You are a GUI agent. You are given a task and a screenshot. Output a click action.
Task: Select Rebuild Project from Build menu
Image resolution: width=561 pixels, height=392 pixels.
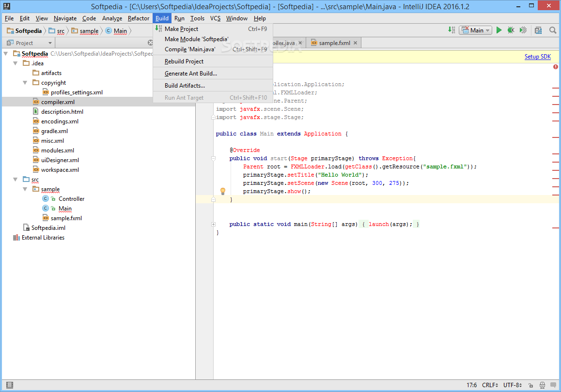tap(184, 61)
